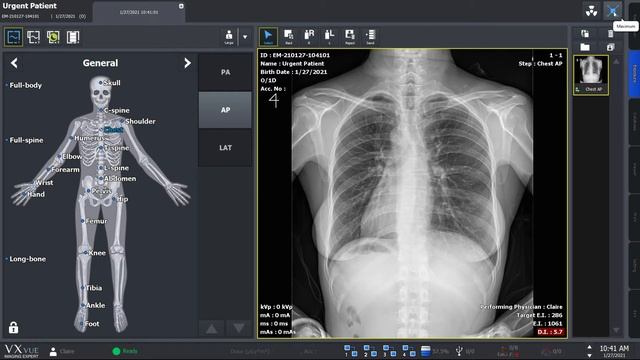Select Forearm on the skeleton

point(64,169)
